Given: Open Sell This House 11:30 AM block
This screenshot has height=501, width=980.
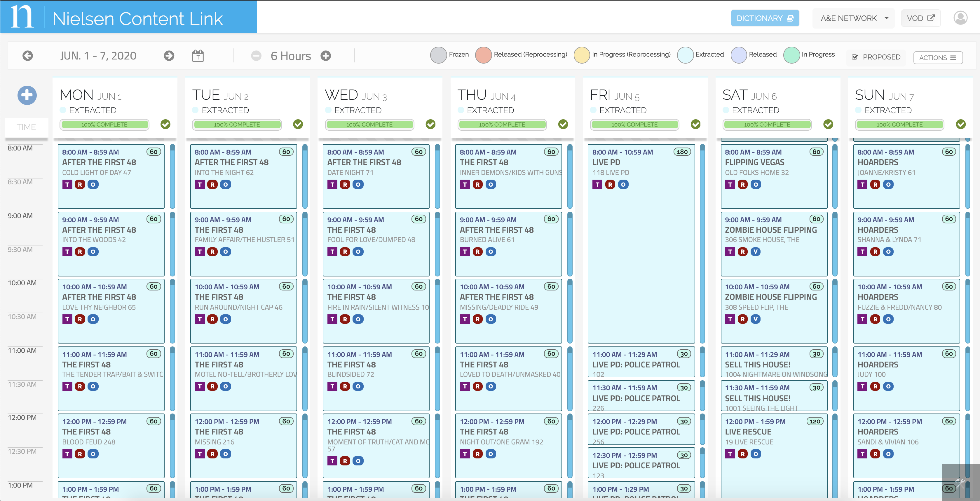Looking at the screenshot, I should (774, 395).
